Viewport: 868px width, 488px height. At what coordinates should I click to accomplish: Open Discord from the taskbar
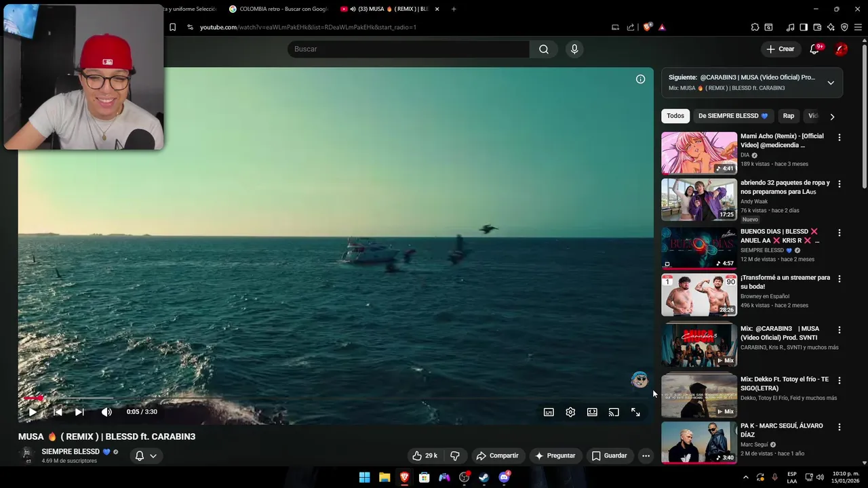tap(504, 477)
